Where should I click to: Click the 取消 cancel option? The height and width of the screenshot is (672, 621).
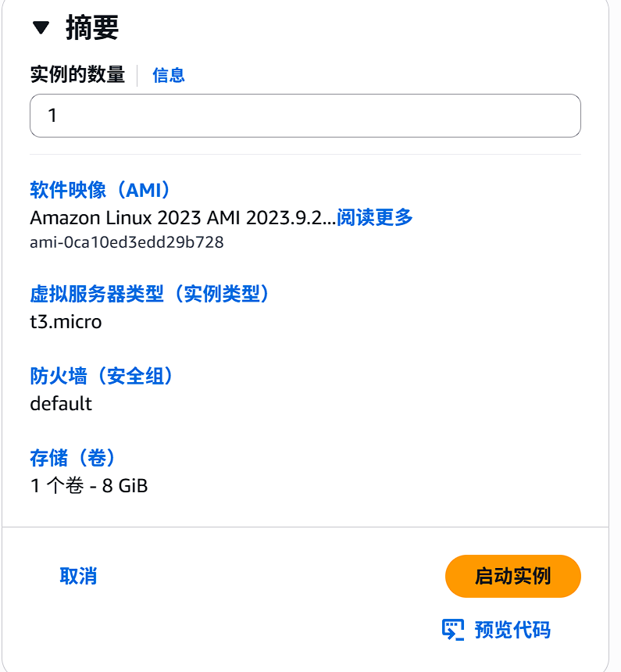click(77, 576)
